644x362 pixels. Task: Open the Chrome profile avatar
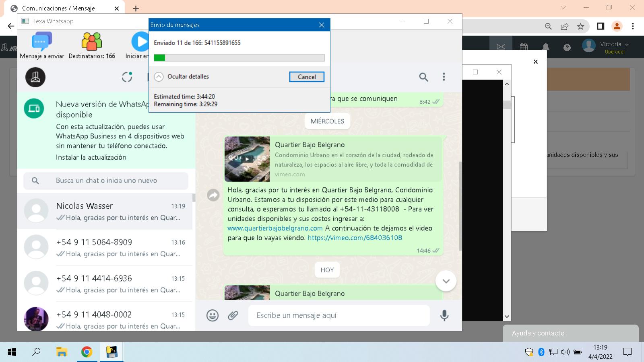tap(617, 26)
